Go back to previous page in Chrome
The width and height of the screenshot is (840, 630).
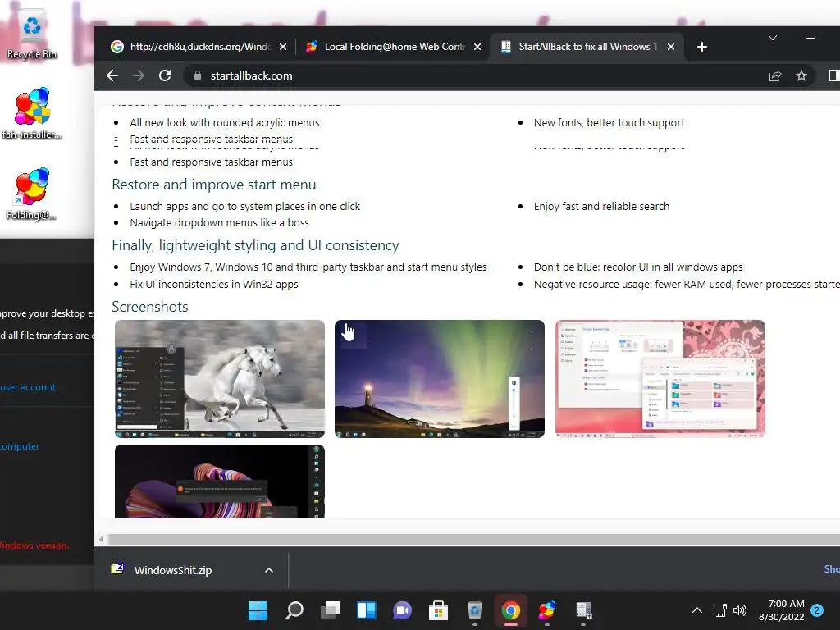[112, 75]
